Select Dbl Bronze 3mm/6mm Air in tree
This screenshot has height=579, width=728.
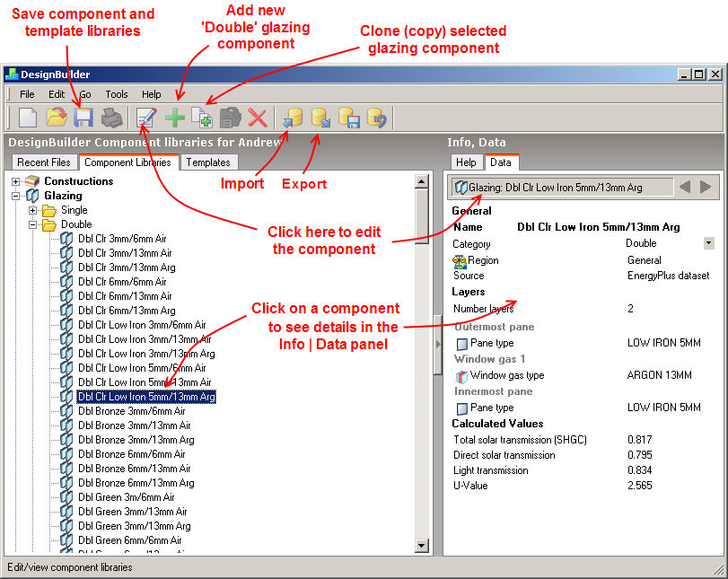132,411
